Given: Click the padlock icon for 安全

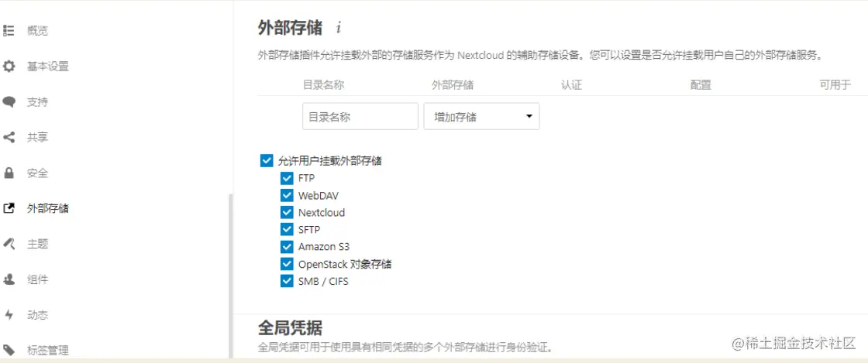Looking at the screenshot, I should click(x=9, y=173).
